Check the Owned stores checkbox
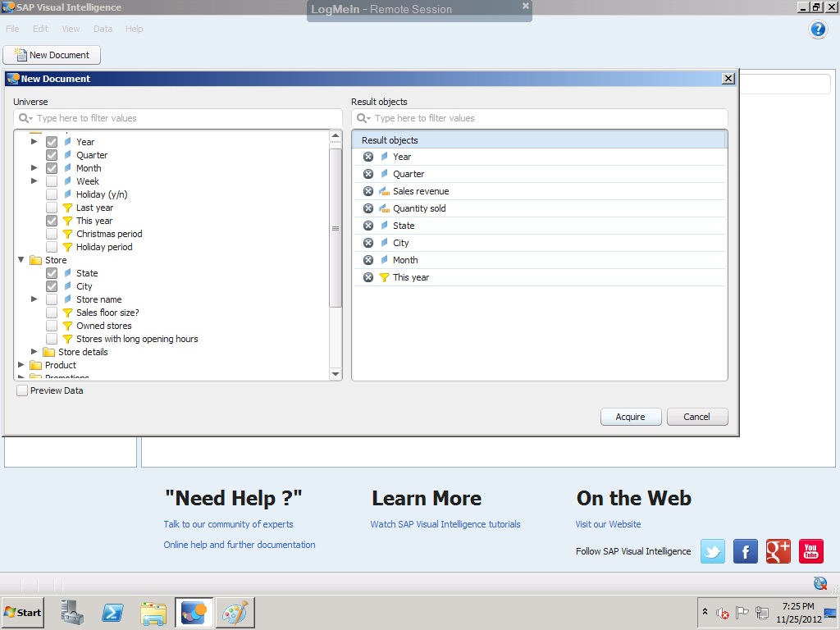840x630 pixels. click(52, 326)
